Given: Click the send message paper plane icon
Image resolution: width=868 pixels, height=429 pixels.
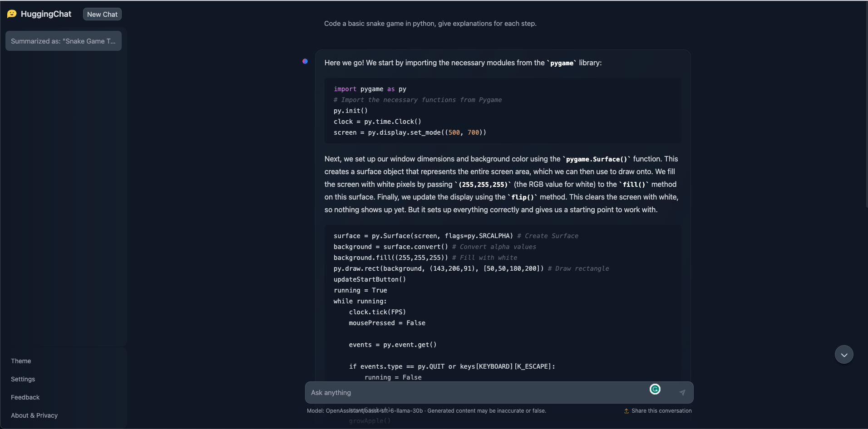Looking at the screenshot, I should [682, 393].
